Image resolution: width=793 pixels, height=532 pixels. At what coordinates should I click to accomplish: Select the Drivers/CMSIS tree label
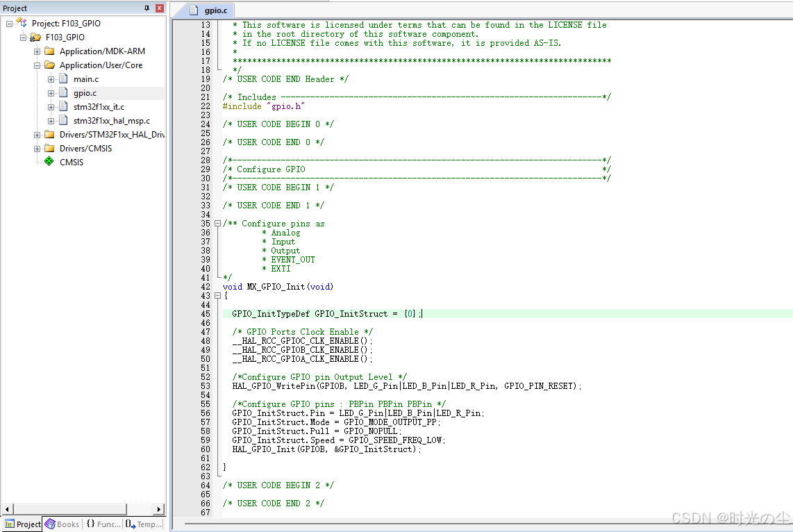(86, 148)
